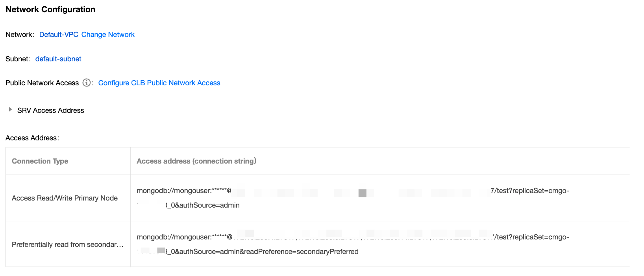Click Configure CLB Public Network Access
644x276 pixels.
[x=159, y=83]
